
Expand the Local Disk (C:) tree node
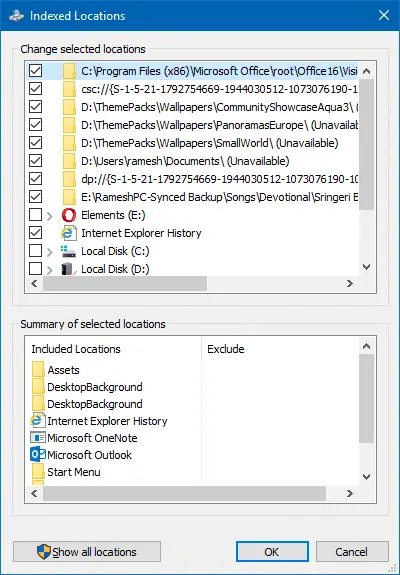(x=50, y=252)
